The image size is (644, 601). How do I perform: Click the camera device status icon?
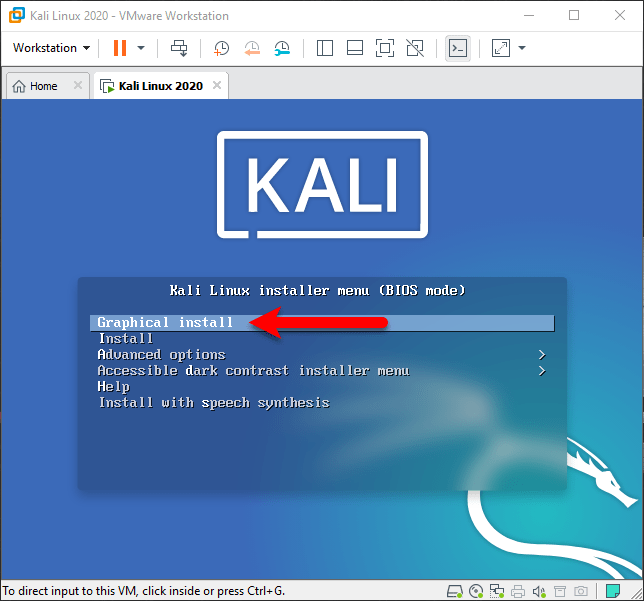pyautogui.click(x=581, y=592)
